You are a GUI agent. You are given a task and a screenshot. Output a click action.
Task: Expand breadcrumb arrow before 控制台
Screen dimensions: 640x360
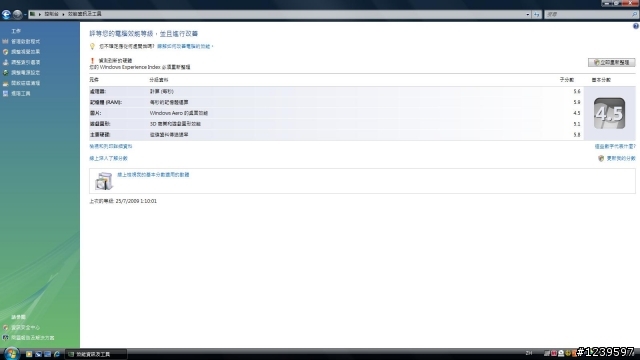pos(40,14)
